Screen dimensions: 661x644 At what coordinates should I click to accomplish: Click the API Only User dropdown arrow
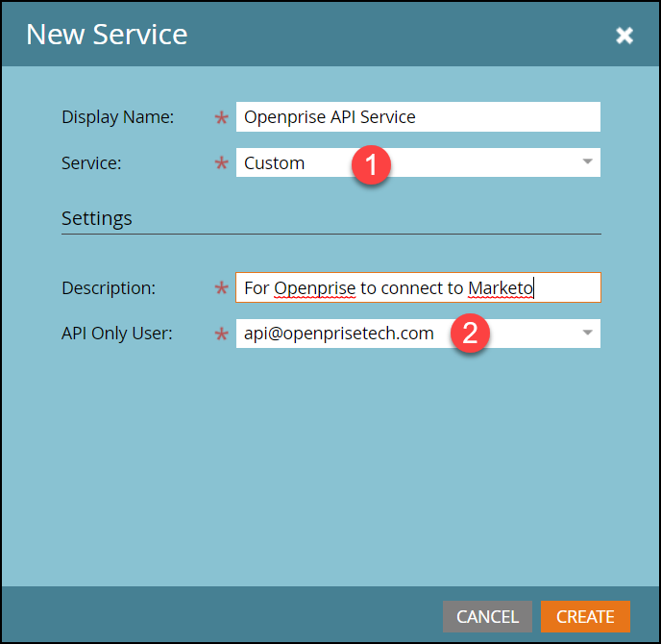[587, 334]
